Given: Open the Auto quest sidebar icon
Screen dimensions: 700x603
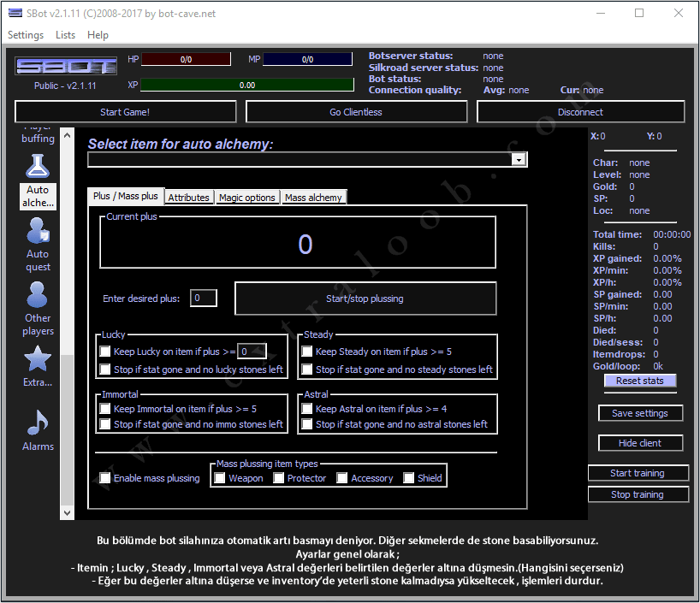Looking at the screenshot, I should pos(38,230).
